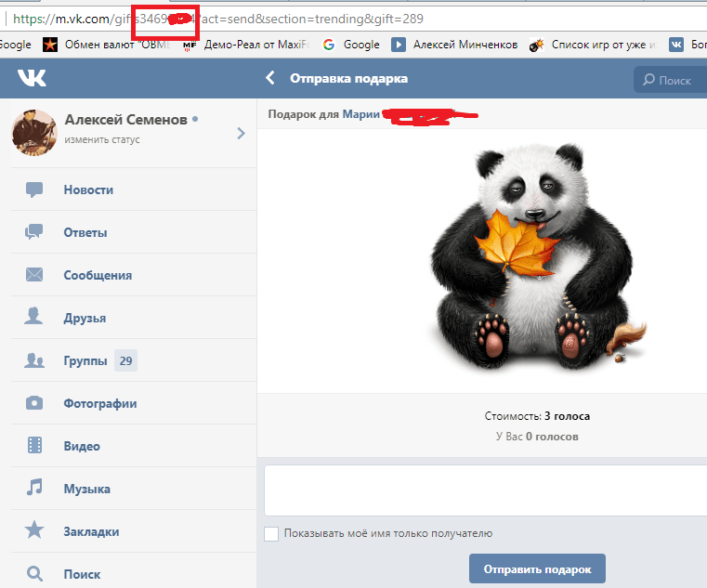
Task: Open Сообщения envelope icon
Action: (34, 275)
